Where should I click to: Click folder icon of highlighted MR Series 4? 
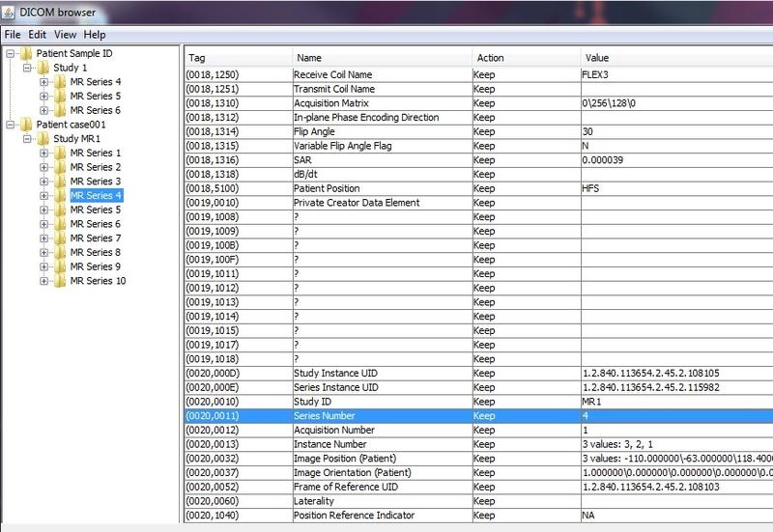[x=60, y=196]
